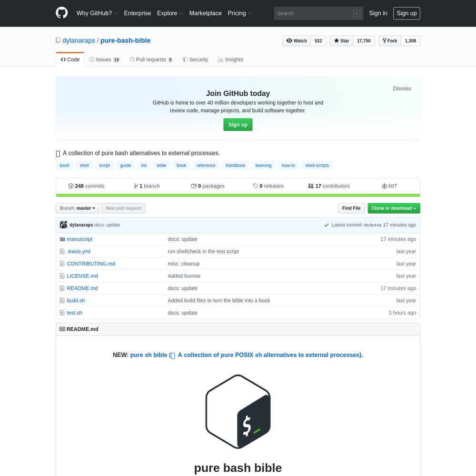Viewport: 476px width, 476px height.
Task: Click dylanaraps avatar in latest commit row
Action: coord(63,225)
